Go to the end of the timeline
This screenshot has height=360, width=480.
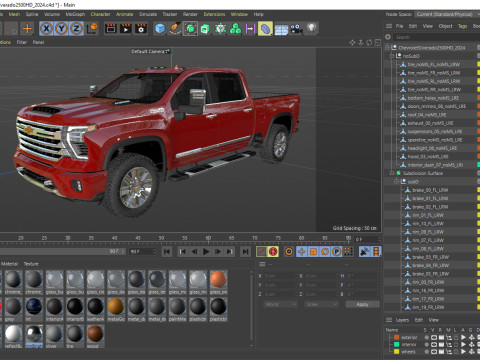pyautogui.click(x=245, y=251)
